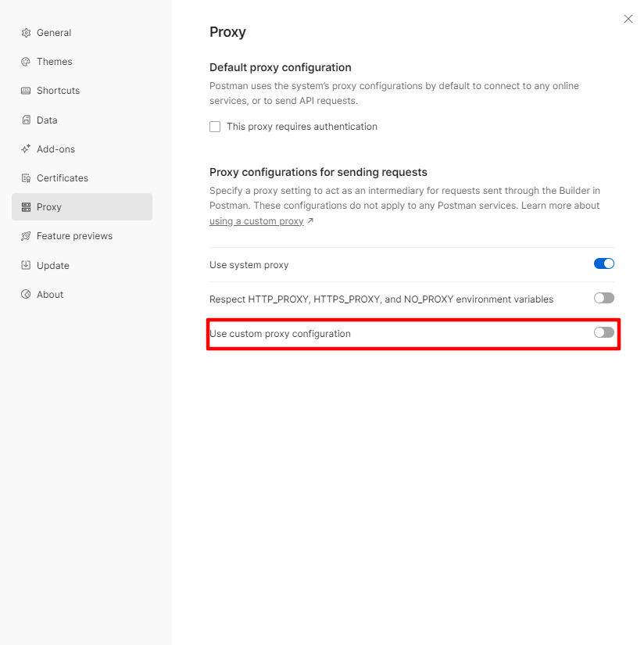Click the Shortcuts keyboard icon
The height and width of the screenshot is (645, 644).
click(26, 91)
